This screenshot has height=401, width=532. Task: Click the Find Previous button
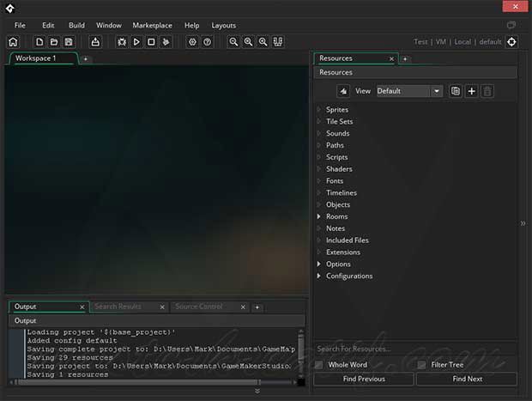coord(364,379)
